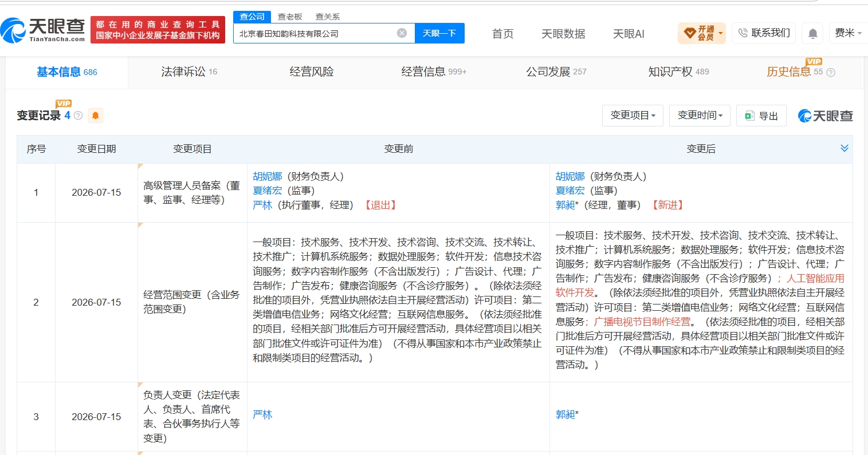Open the 变更时间 dropdown filter

click(700, 116)
